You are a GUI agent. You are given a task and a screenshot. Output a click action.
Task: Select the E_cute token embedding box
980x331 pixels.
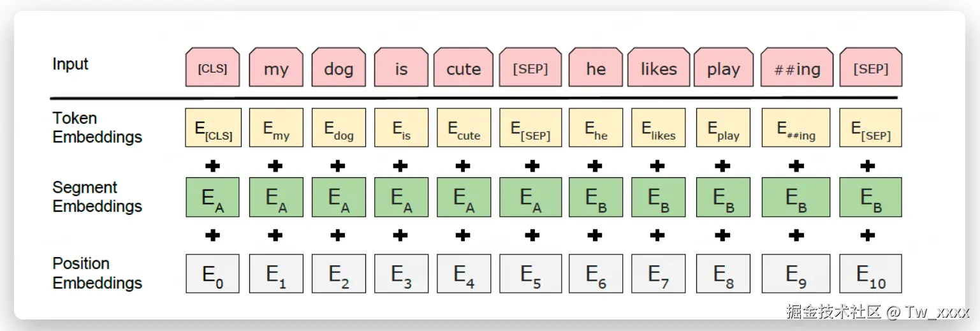click(464, 128)
